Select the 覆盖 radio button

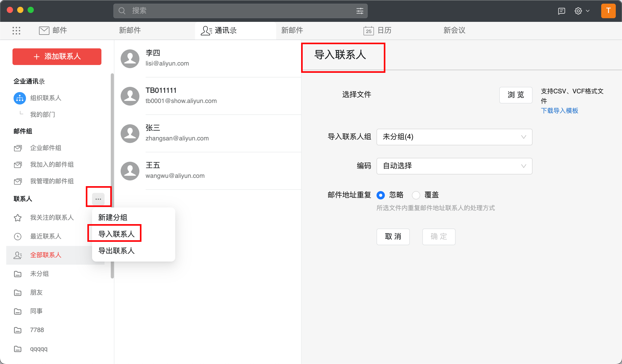[416, 195]
